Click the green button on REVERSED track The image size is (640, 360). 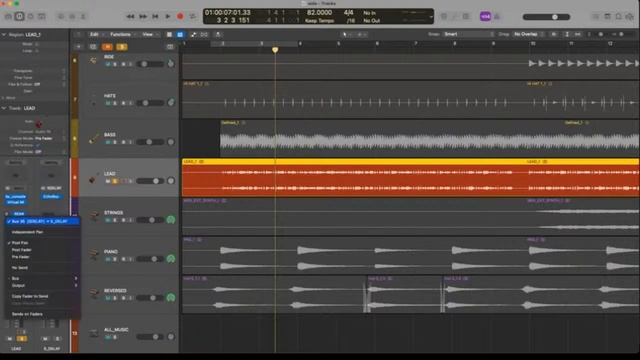coord(171,298)
